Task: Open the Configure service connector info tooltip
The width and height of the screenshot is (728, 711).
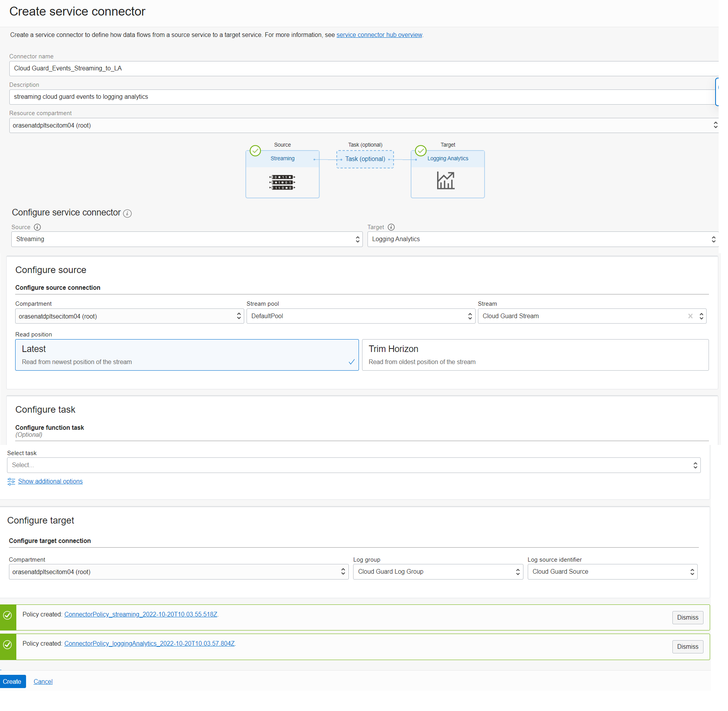Action: tap(127, 213)
